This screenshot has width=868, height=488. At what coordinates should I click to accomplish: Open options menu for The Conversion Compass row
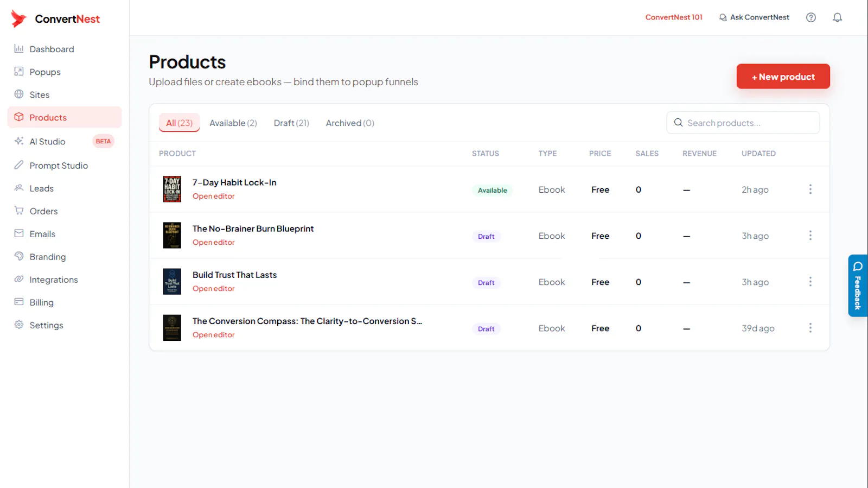point(810,328)
